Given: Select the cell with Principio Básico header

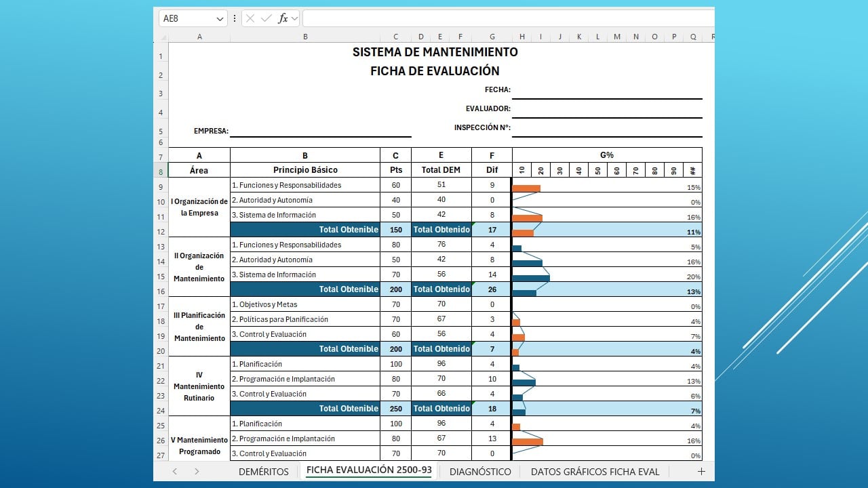Looking at the screenshot, I should [x=305, y=169].
